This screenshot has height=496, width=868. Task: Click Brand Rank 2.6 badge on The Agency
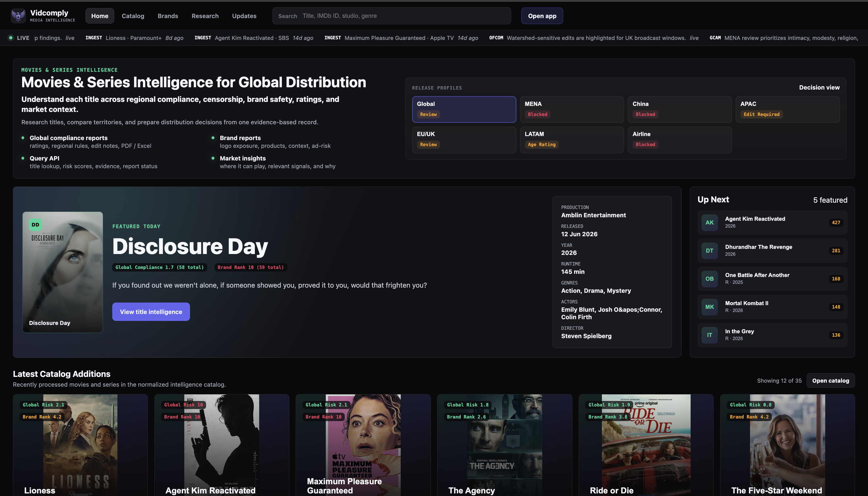click(x=466, y=417)
